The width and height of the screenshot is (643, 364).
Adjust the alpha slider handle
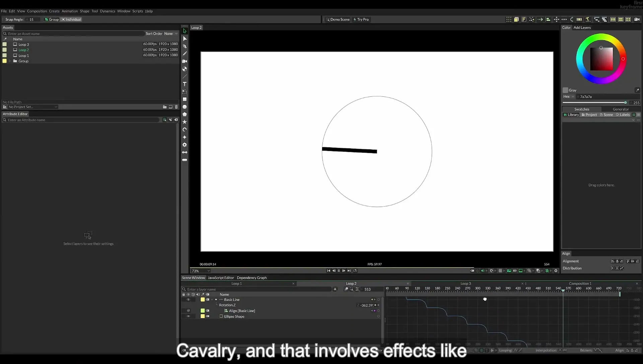625,103
